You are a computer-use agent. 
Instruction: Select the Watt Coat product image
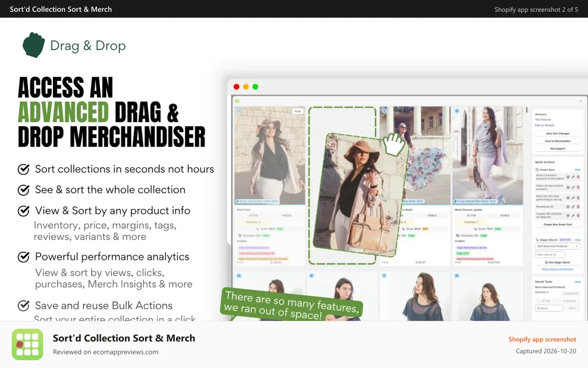[x=269, y=156]
